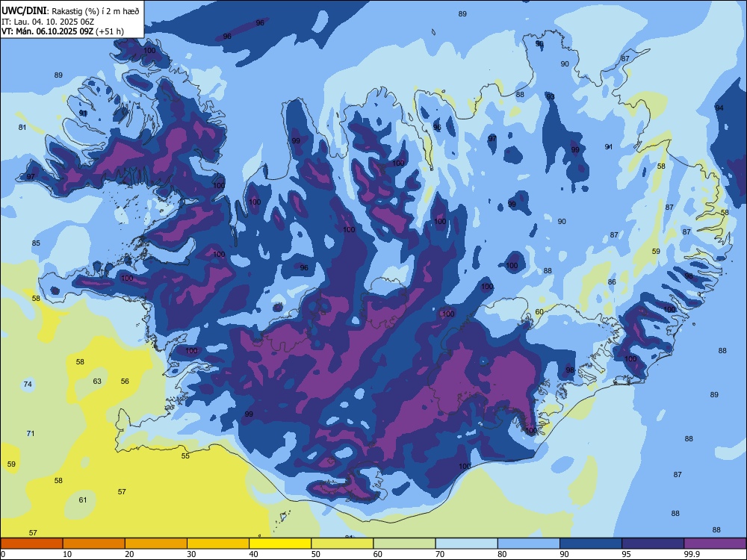The width and height of the screenshot is (747, 560).
Task: Select the orange 10–20 legend color block
Action: click(x=94, y=544)
